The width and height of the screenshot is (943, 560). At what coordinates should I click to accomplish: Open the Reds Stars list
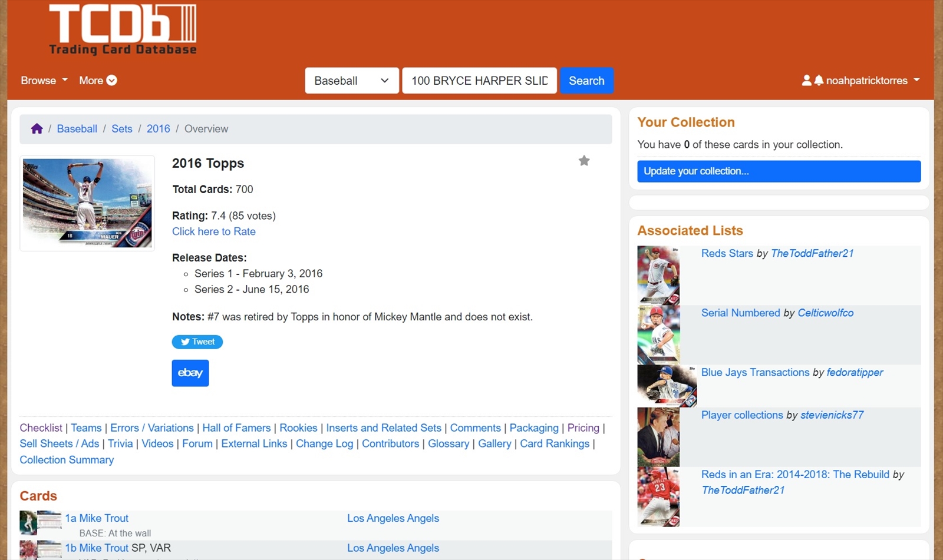[x=727, y=253]
